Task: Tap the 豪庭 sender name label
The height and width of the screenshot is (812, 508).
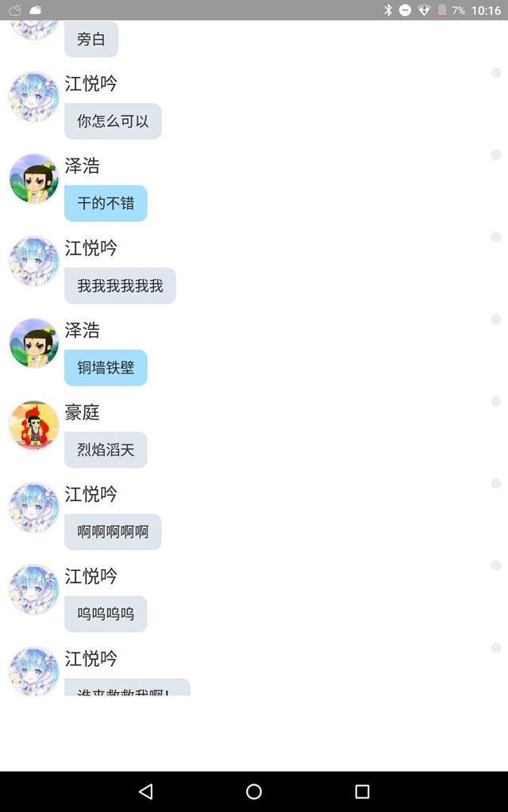Action: pos(82,412)
